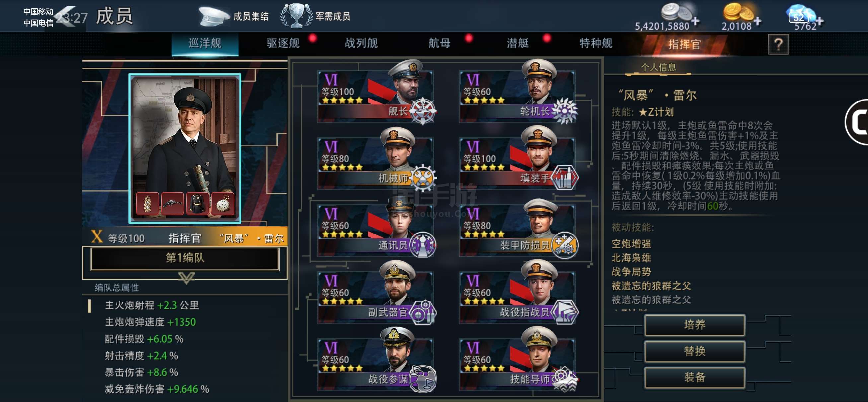Image resolution: width=868 pixels, height=402 pixels.
Task: Add gold coins with the plus icon
Action: click(x=757, y=21)
